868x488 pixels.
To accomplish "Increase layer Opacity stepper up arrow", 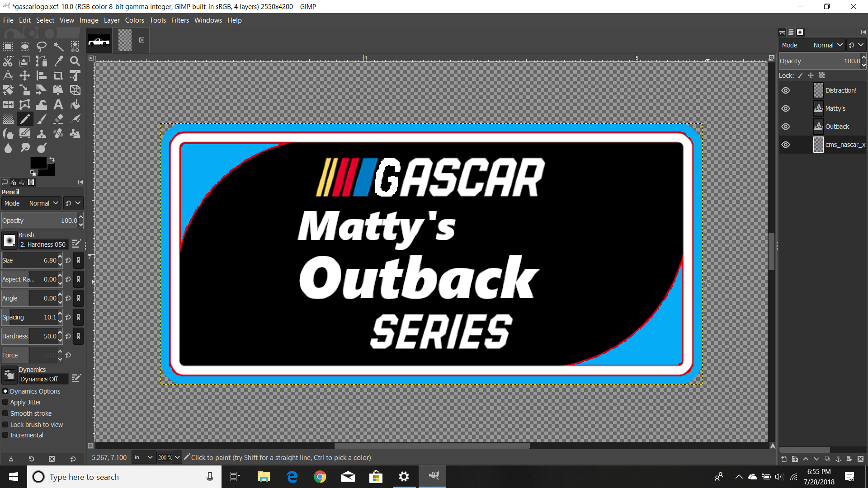I will point(863,58).
